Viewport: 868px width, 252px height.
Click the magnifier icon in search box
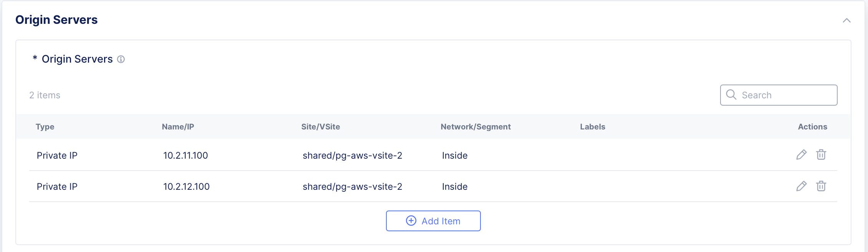coord(731,95)
